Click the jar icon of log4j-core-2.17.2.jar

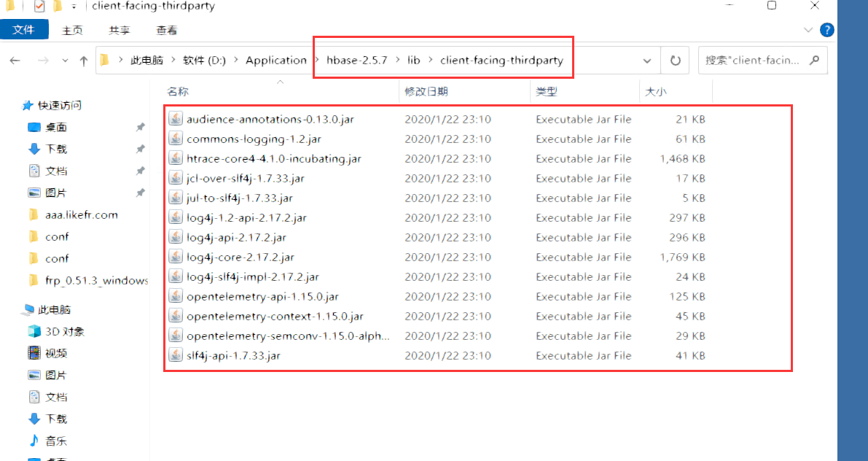tap(176, 257)
